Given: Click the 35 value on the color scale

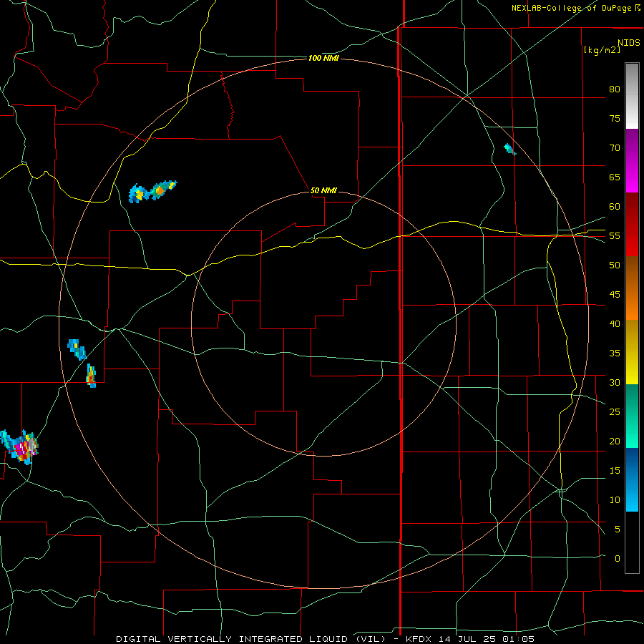Looking at the screenshot, I should click(615, 353).
